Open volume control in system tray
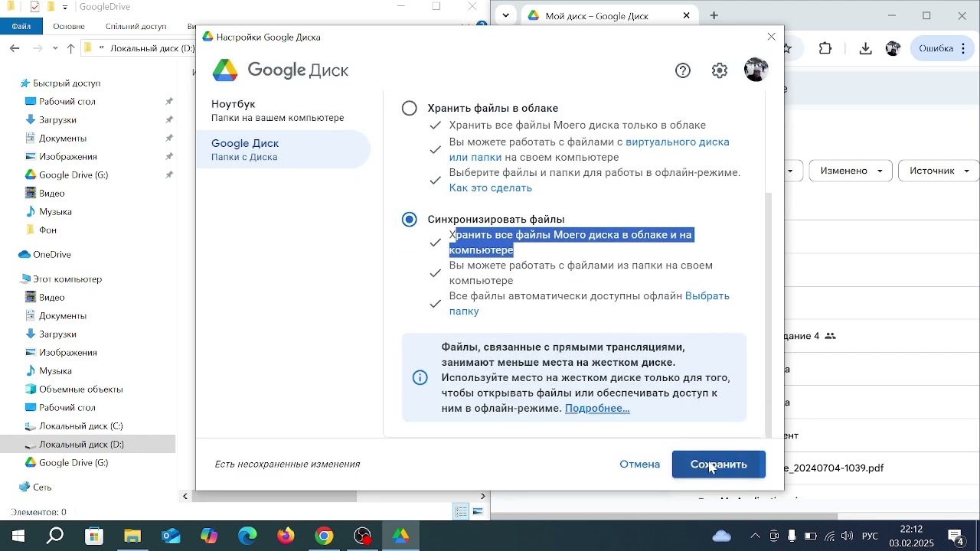 tap(848, 536)
